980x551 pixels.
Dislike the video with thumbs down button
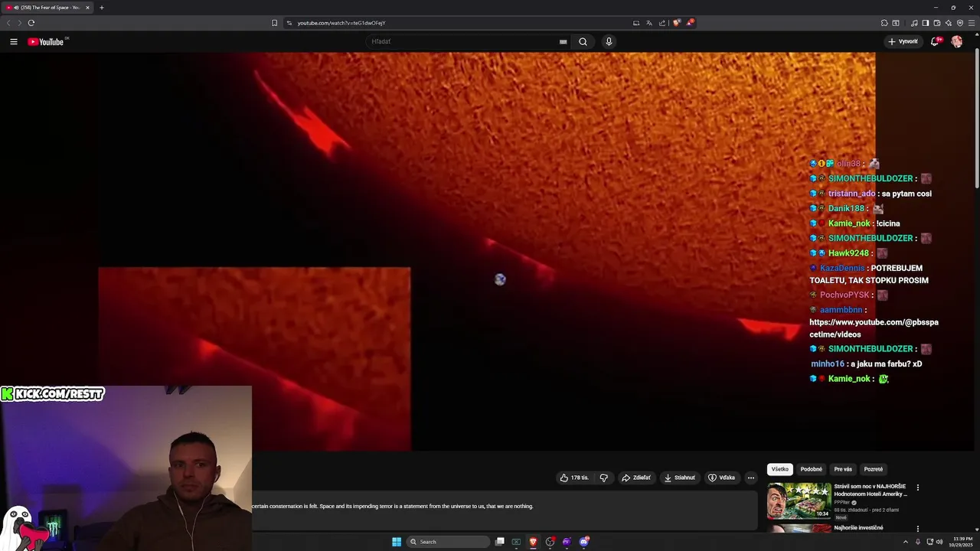click(x=603, y=478)
